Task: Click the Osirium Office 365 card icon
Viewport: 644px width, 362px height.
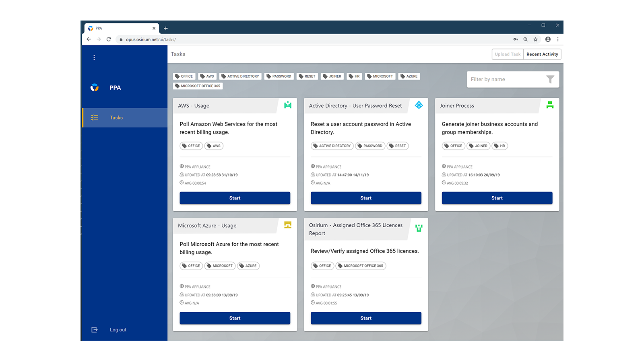Action: click(419, 228)
